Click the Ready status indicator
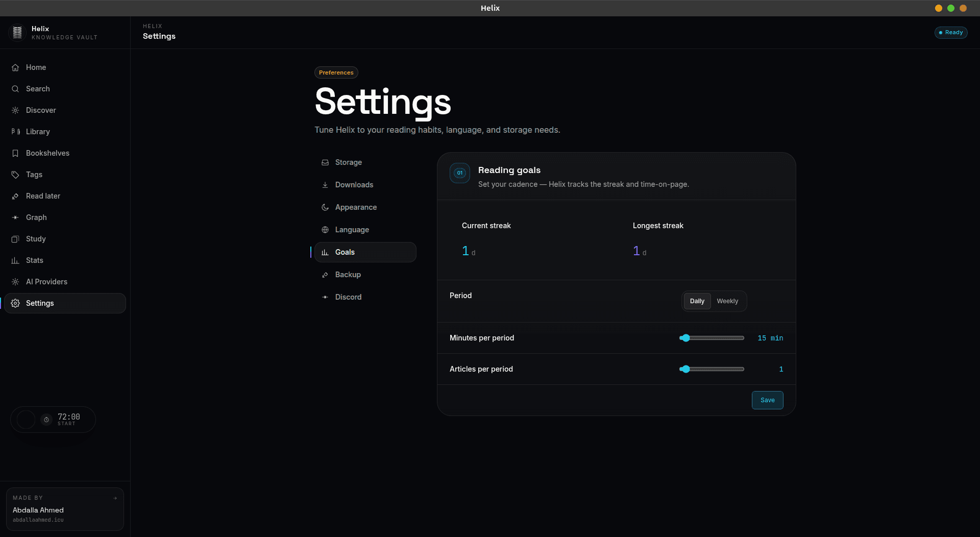 tap(951, 33)
